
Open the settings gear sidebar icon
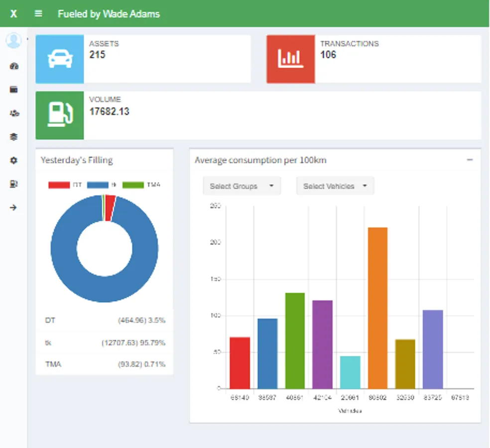click(13, 160)
